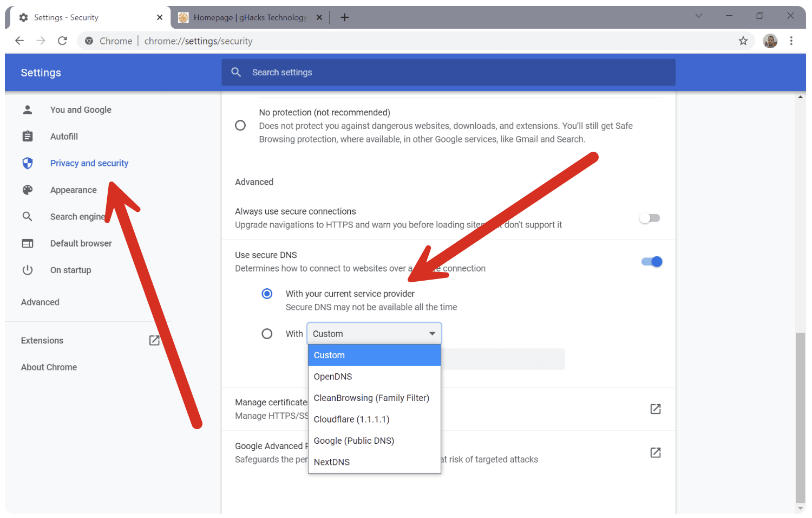Click the Autofill clipboard icon
This screenshot has height=518, width=812.
[x=28, y=136]
